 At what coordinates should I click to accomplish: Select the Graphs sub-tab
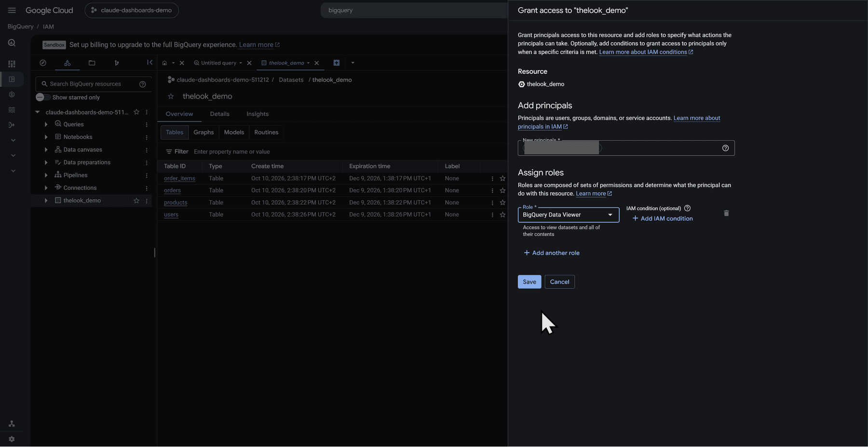click(203, 132)
